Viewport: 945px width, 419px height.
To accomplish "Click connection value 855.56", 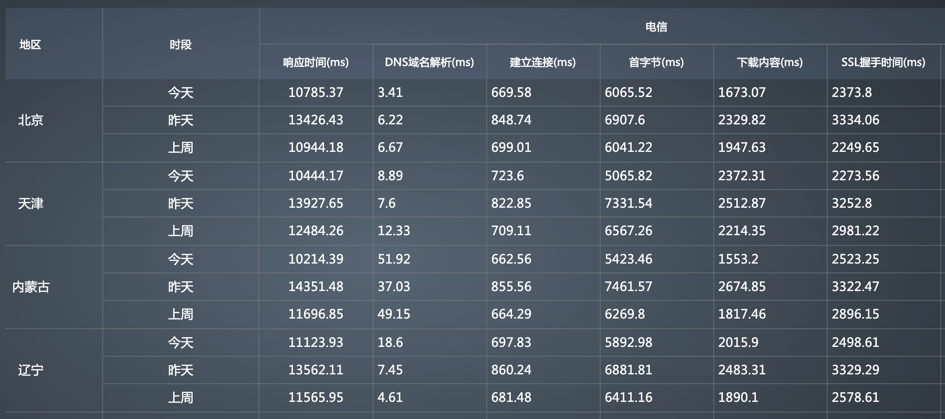I will click(x=511, y=286).
